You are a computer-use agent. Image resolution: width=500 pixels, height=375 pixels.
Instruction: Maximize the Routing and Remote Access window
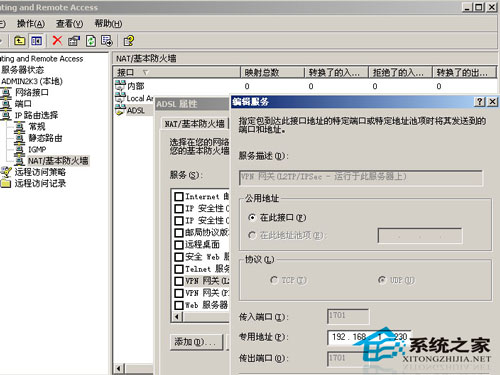point(479,7)
